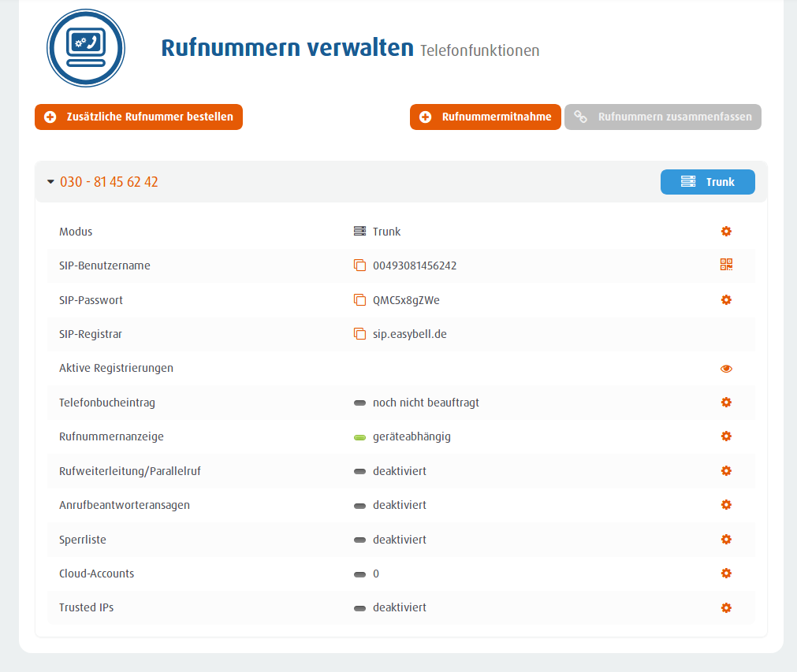This screenshot has height=672, width=797.
Task: Configure Rufweiterleitung/Parallelruf gear icon
Action: (726, 471)
